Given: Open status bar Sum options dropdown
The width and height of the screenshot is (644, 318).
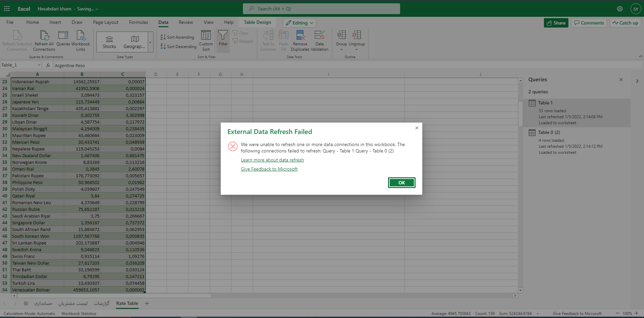Looking at the screenshot, I should [x=538, y=314].
